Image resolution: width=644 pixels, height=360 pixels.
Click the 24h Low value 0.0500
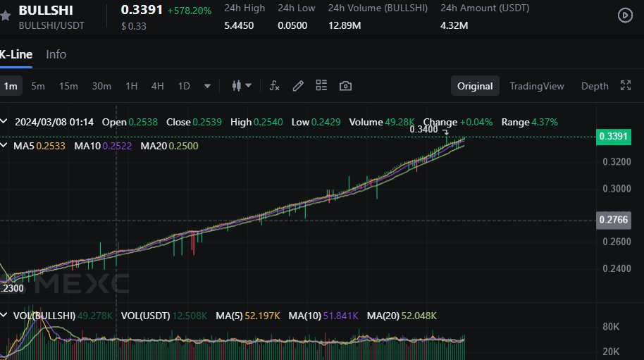tap(292, 25)
